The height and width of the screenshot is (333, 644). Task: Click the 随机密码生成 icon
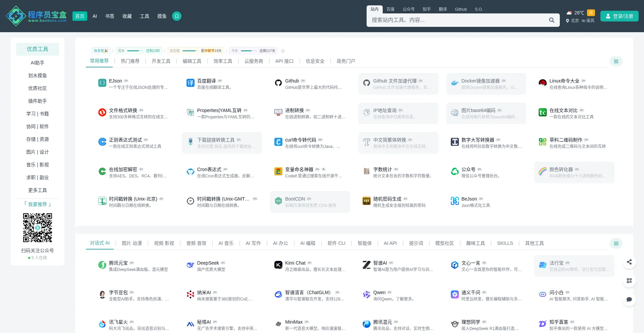coord(367,201)
